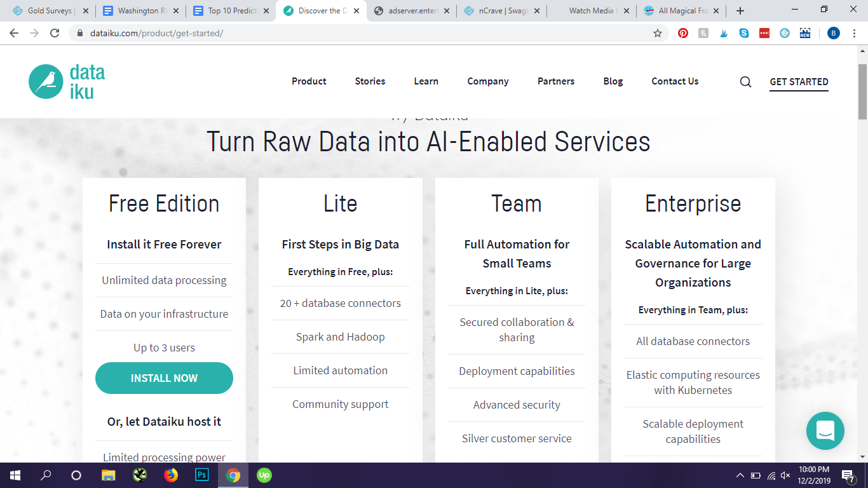Switch to the Washington tab
This screenshot has height=488, width=868.
click(140, 11)
